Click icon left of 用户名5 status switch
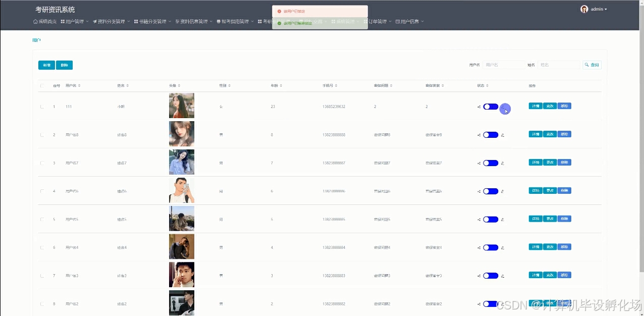644x316 pixels. pos(479,220)
